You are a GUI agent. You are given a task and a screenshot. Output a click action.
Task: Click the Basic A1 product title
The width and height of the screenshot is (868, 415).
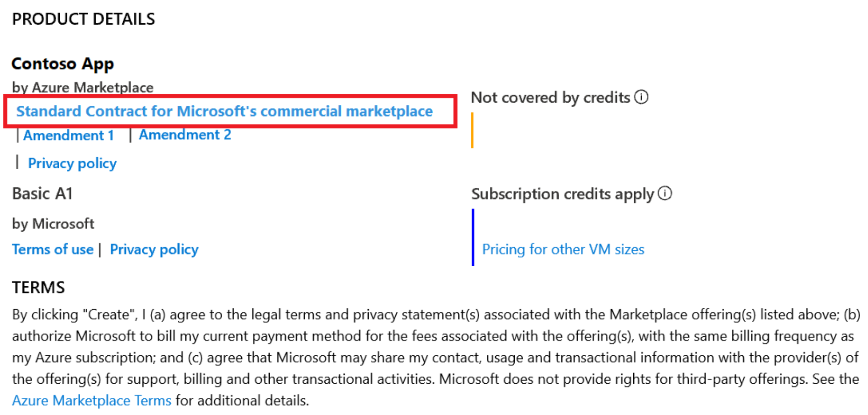pyautogui.click(x=42, y=194)
